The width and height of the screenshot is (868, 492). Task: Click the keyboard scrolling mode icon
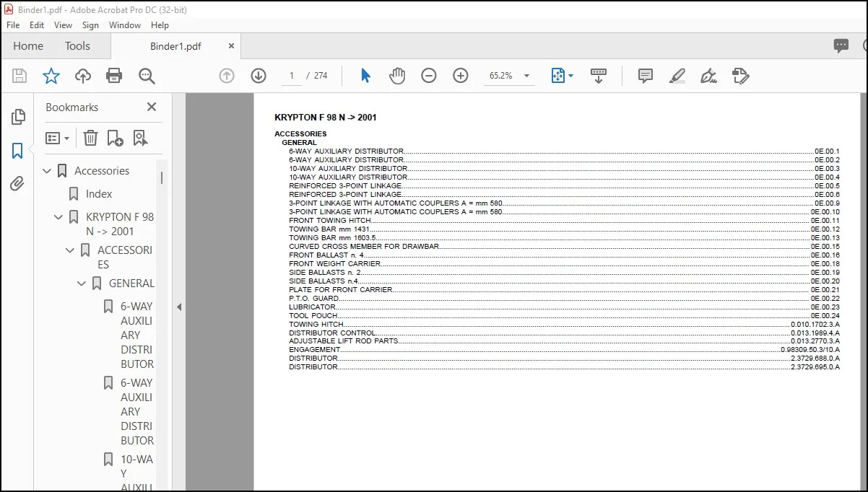click(598, 76)
